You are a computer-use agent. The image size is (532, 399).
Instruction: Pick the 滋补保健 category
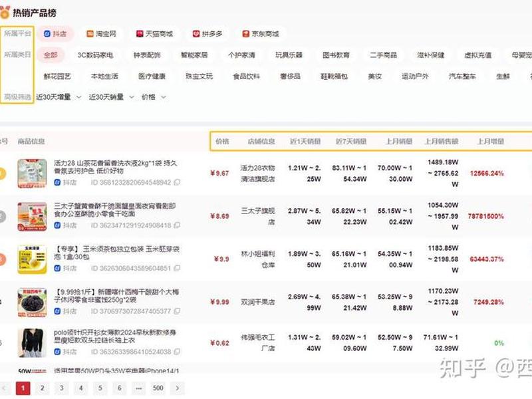pyautogui.click(x=430, y=55)
